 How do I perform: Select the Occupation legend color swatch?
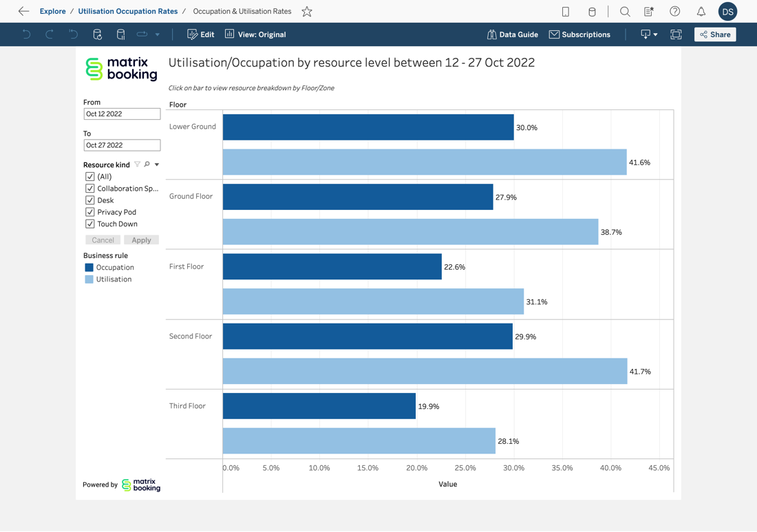(89, 268)
